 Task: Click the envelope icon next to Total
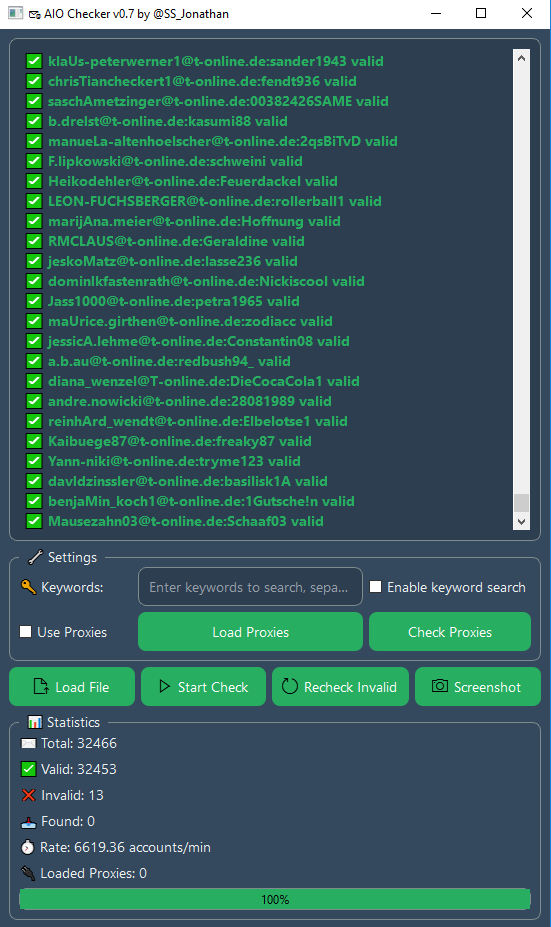coord(28,743)
